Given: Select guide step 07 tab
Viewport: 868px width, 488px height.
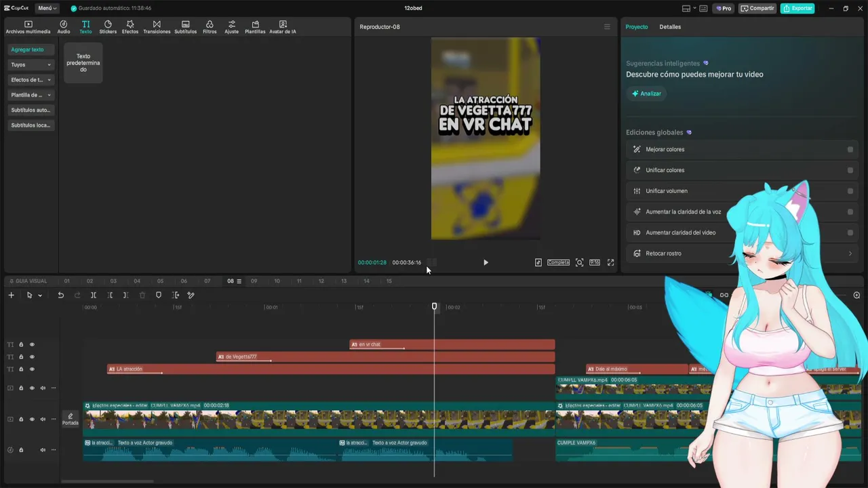Looking at the screenshot, I should tap(208, 281).
